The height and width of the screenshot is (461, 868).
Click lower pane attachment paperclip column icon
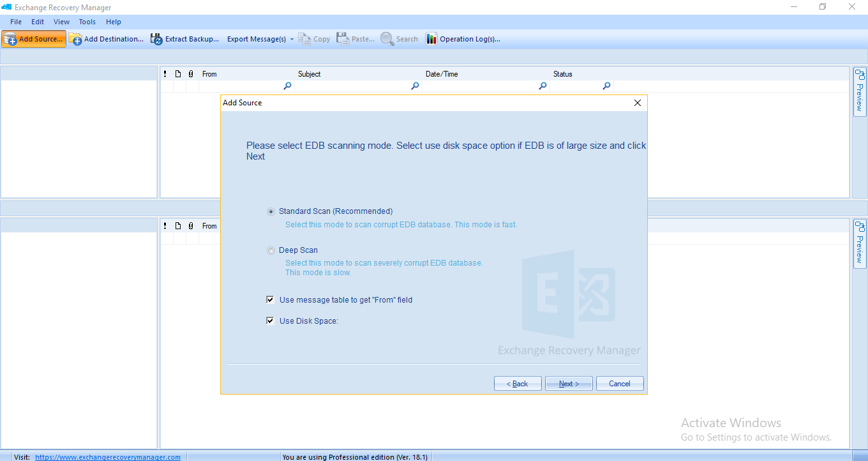191,226
